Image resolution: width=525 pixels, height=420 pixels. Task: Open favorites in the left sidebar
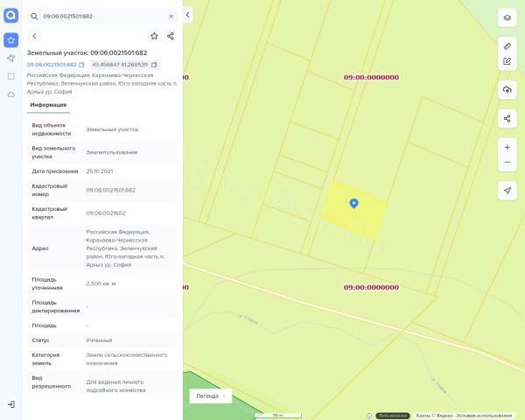pos(10,40)
